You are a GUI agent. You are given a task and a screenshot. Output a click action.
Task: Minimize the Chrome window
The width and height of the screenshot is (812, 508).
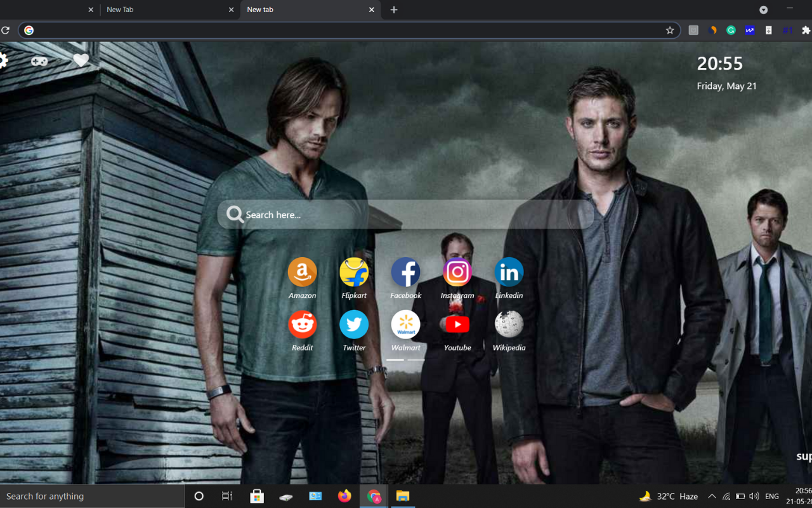click(790, 9)
